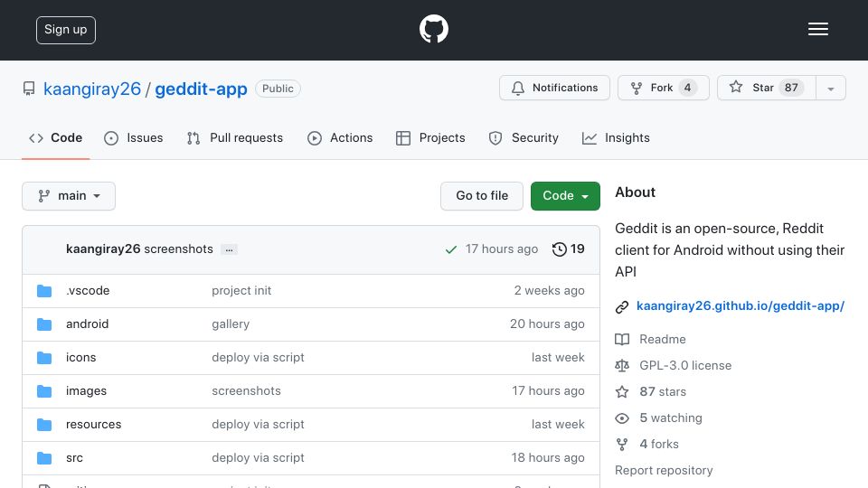Click the src folder icon

44,458
